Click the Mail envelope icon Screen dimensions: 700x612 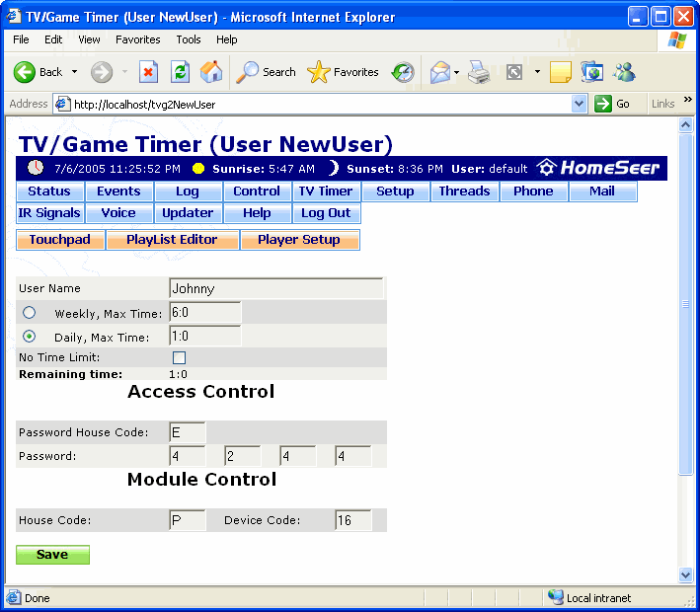440,72
